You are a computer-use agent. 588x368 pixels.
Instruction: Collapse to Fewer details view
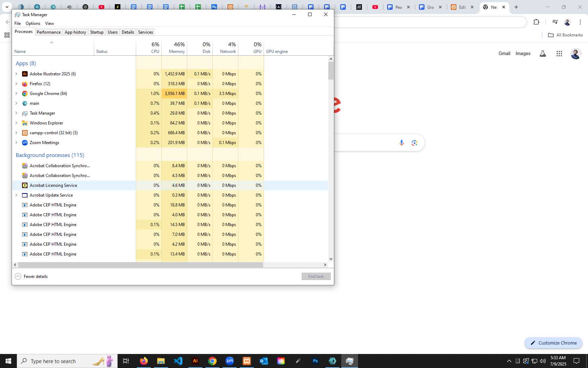tap(31, 277)
